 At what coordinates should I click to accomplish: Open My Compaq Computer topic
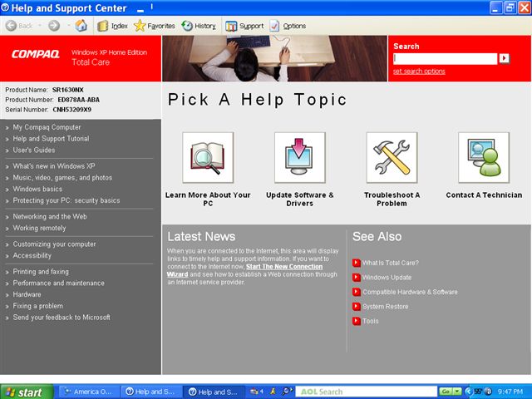click(47, 127)
